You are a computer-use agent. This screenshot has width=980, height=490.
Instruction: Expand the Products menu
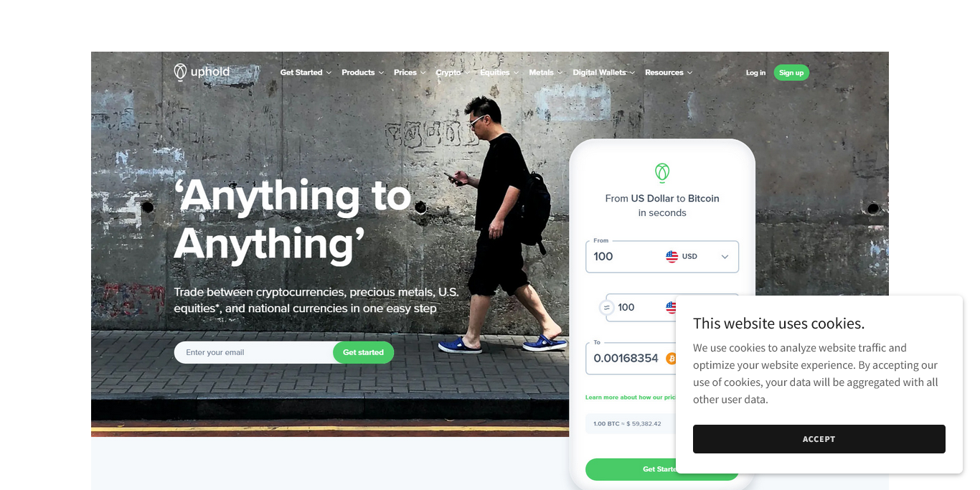362,72
